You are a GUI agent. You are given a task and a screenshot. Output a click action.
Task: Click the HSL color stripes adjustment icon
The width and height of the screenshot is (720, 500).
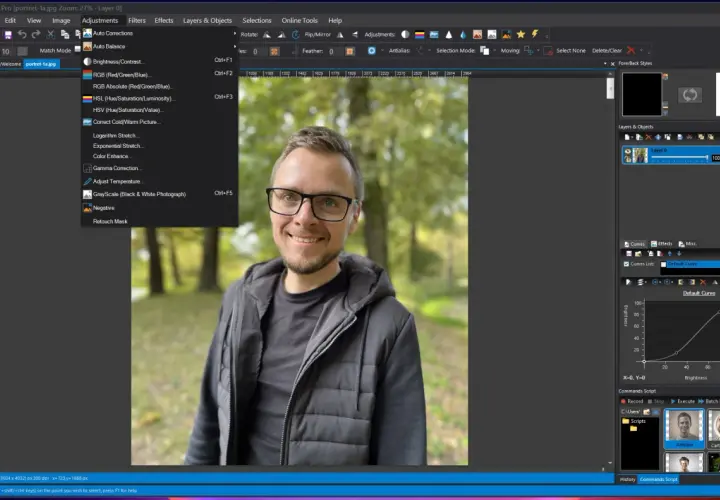click(x=419, y=34)
